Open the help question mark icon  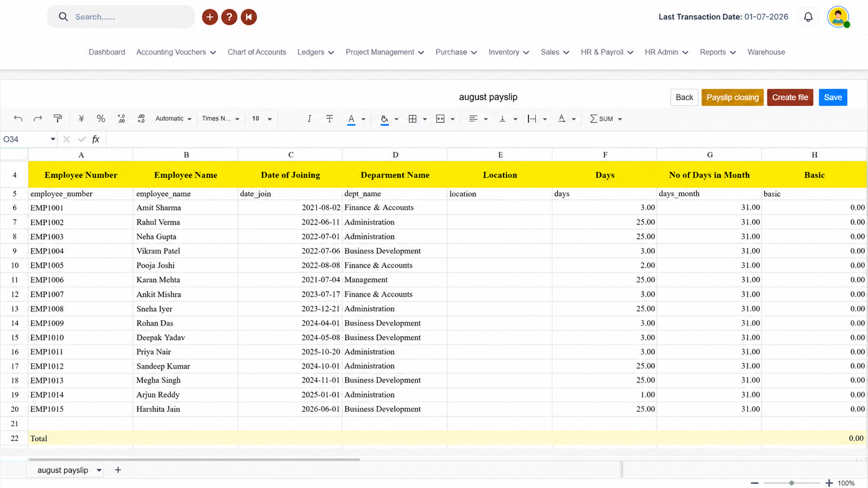[x=229, y=17]
